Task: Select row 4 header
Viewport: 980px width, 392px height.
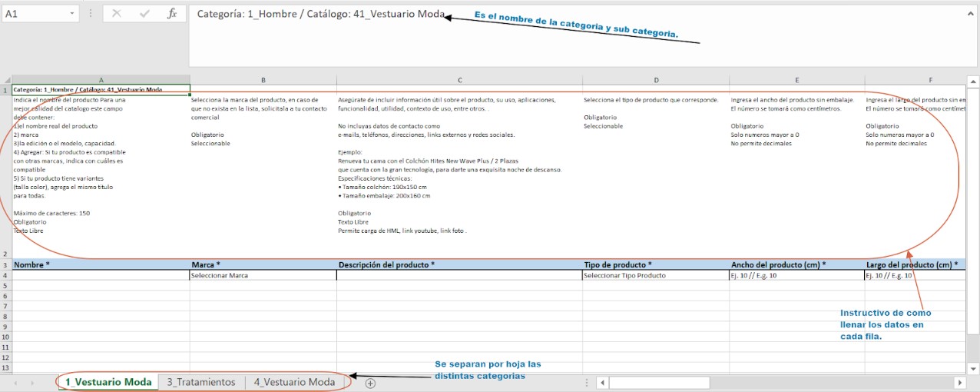Action: tap(5, 275)
